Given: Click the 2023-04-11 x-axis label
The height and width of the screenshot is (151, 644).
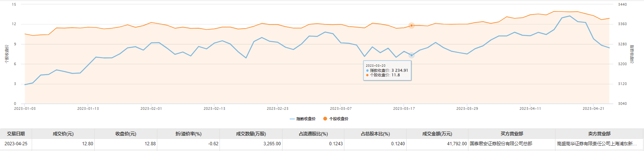Looking at the screenshot, I should pyautogui.click(x=530, y=109).
